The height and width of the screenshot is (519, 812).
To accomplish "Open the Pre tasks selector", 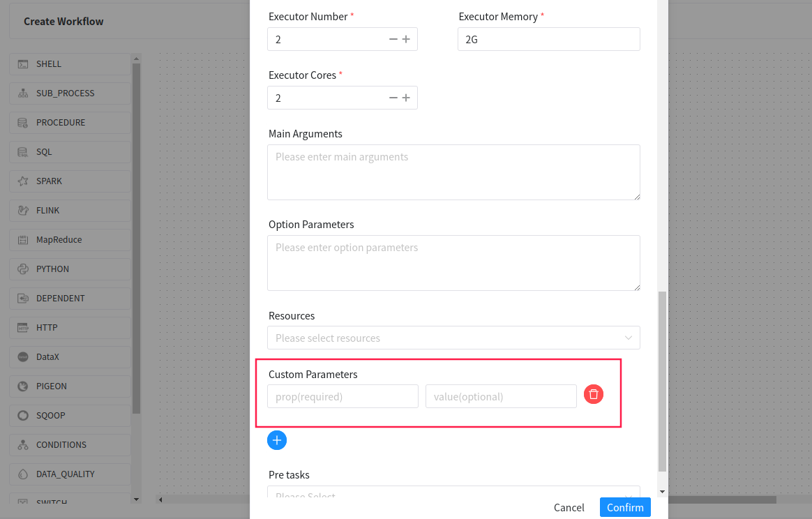I will point(453,494).
